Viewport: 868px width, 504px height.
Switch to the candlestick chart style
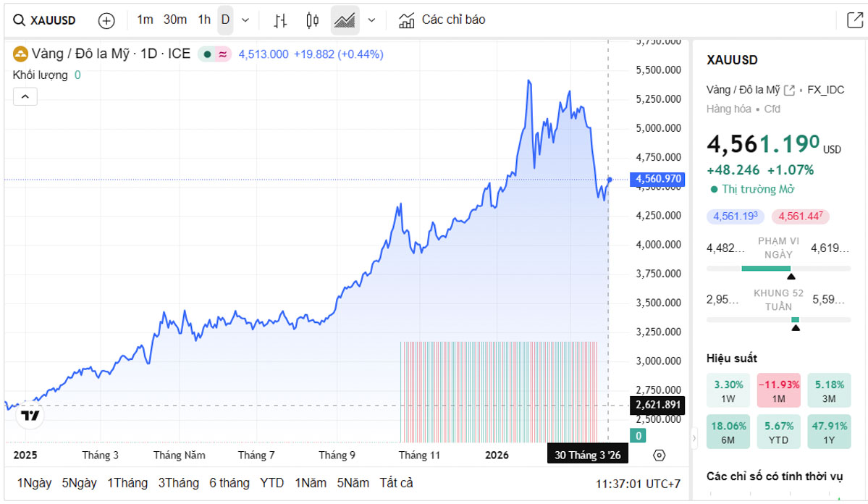click(312, 20)
